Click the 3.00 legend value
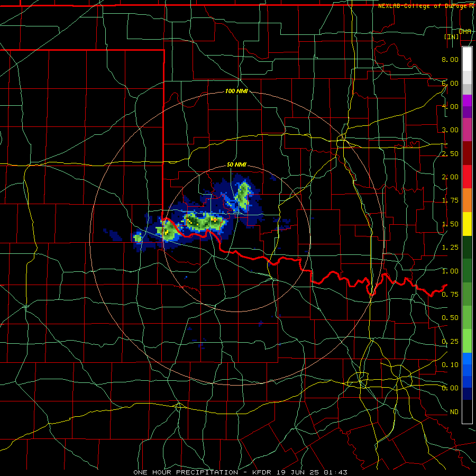Screen dimensions: 476x476 tap(450, 130)
